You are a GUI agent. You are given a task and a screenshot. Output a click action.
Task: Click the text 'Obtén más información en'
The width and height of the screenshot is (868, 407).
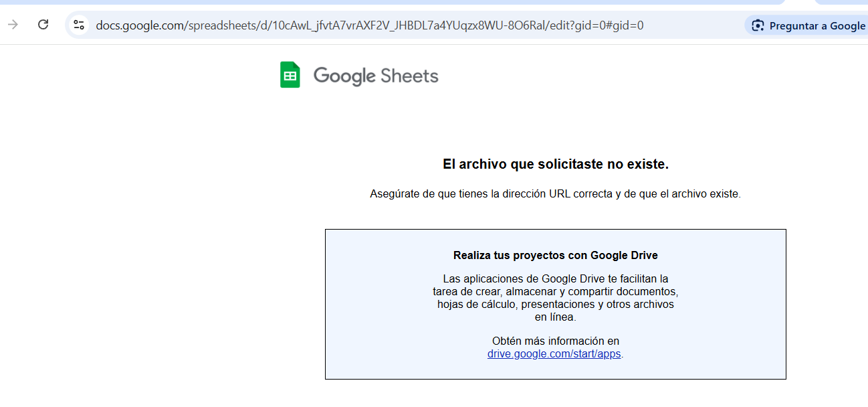556,341
